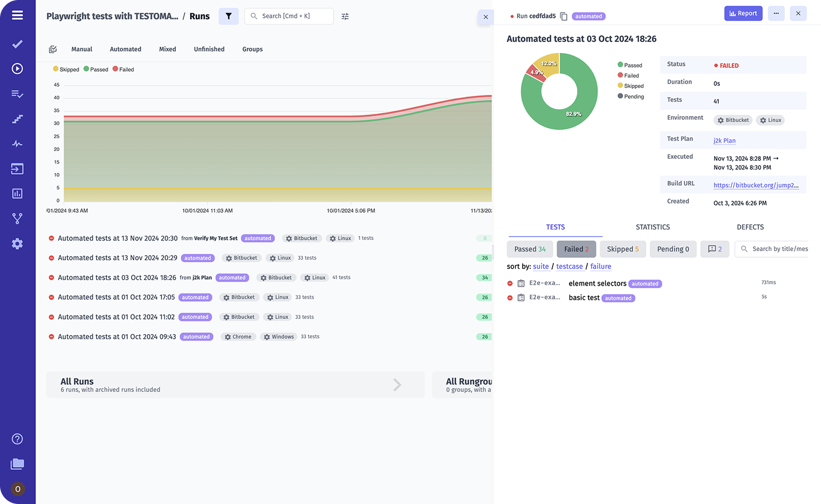The height and width of the screenshot is (504, 821).
Task: Open the sidebar hamburger menu
Action: click(17, 14)
